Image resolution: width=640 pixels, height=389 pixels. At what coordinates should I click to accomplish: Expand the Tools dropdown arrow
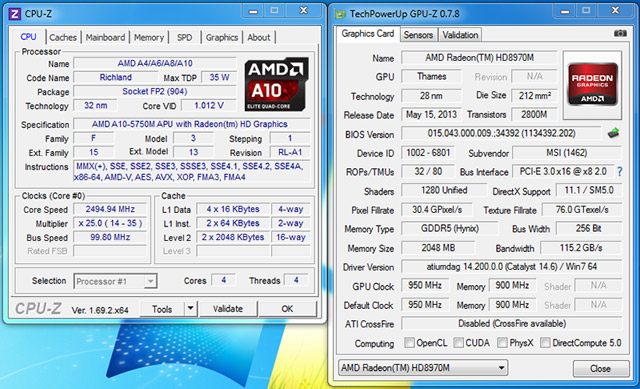pyautogui.click(x=191, y=309)
